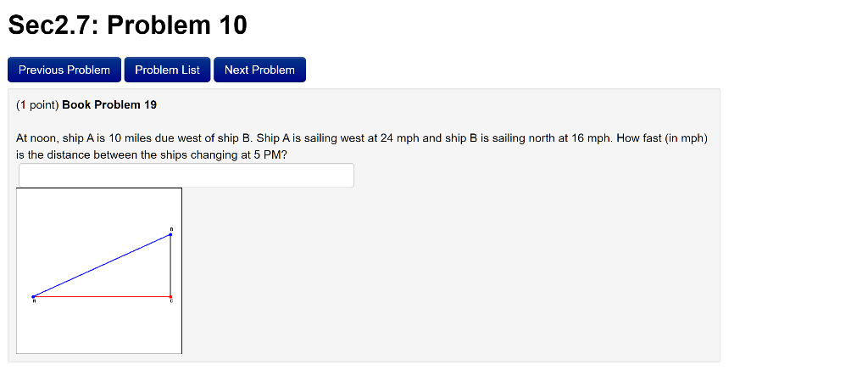Click the problem text mentioning '24 mph'
This screenshot has height=376, width=868.
(x=398, y=137)
